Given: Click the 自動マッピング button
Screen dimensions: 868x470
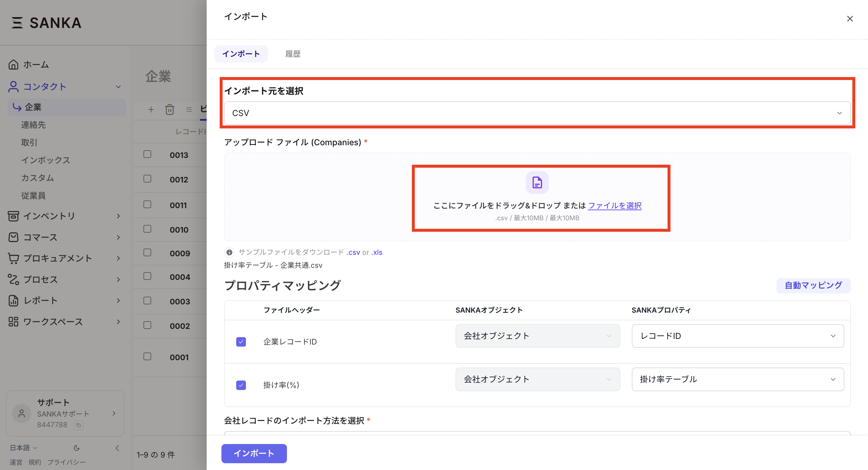Looking at the screenshot, I should click(x=813, y=285).
